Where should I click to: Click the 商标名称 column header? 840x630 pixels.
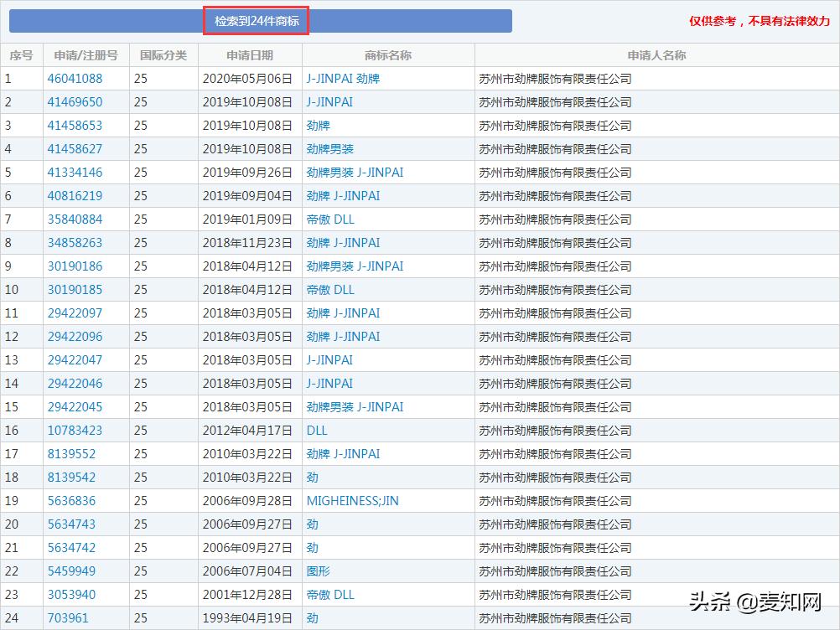click(388, 55)
